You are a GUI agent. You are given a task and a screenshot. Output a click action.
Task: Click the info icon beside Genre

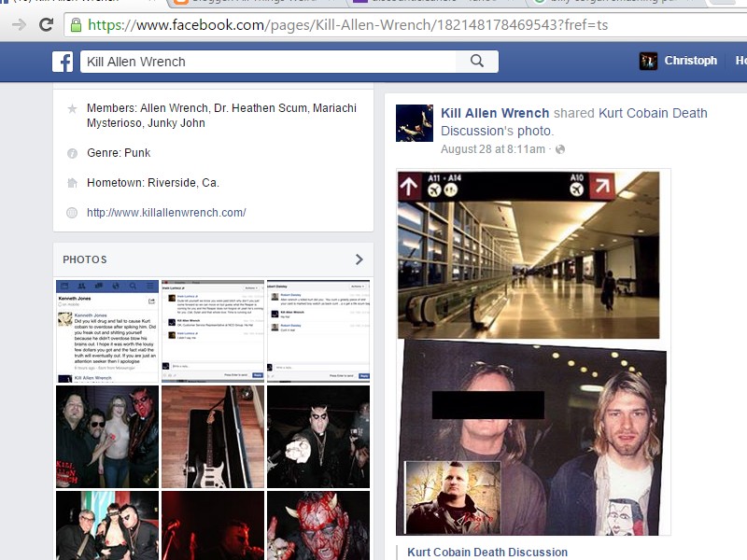[x=72, y=153]
